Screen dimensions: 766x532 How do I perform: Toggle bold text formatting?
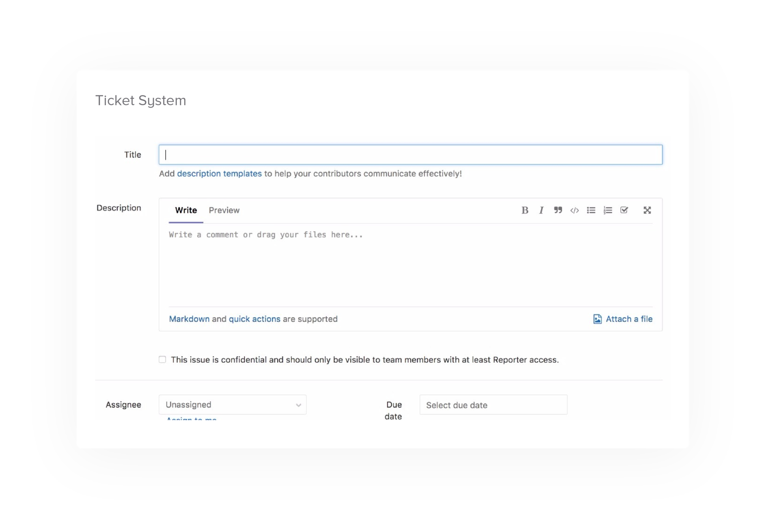tap(525, 210)
